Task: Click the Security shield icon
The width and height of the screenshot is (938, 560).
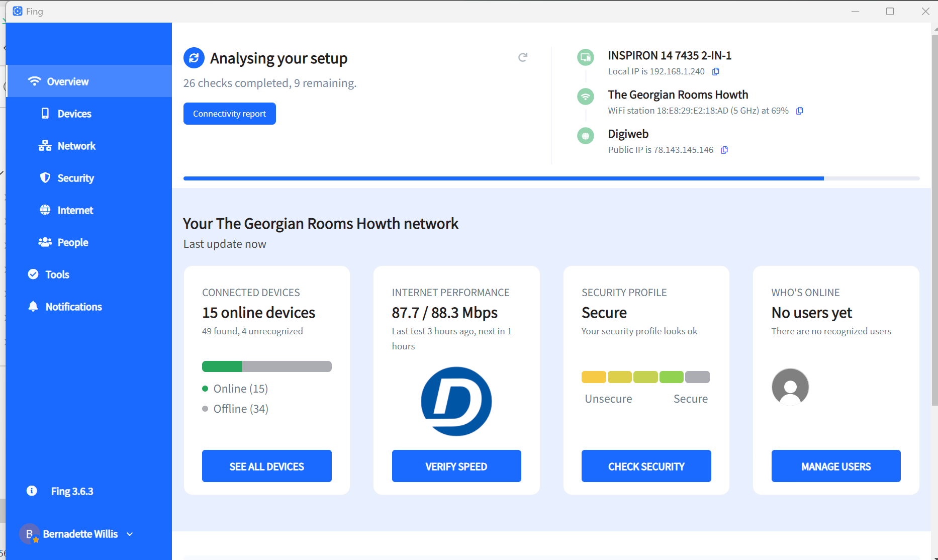Action: (45, 177)
